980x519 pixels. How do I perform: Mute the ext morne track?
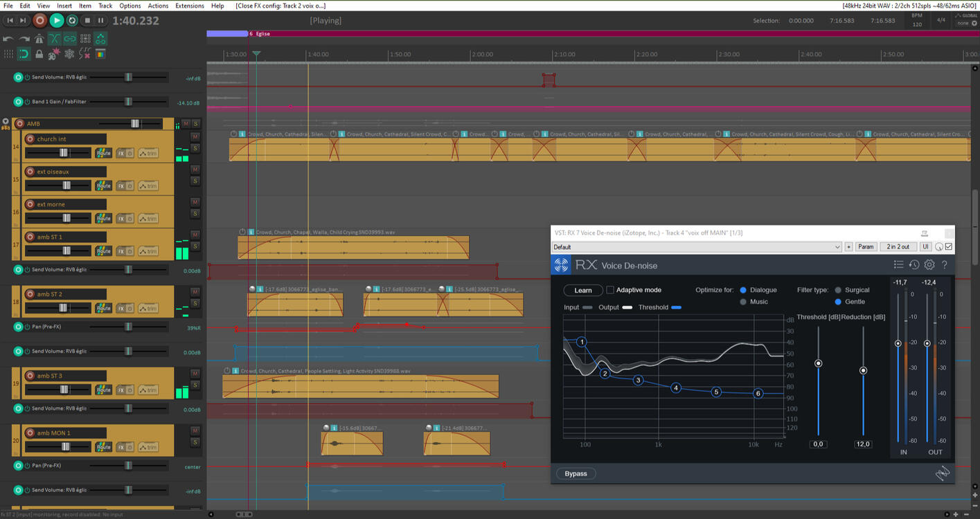pyautogui.click(x=195, y=202)
